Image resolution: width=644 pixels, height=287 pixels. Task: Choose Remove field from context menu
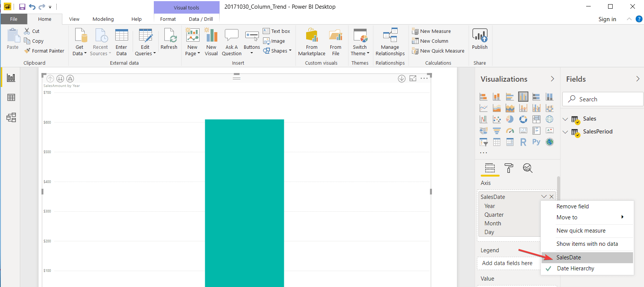587,206
